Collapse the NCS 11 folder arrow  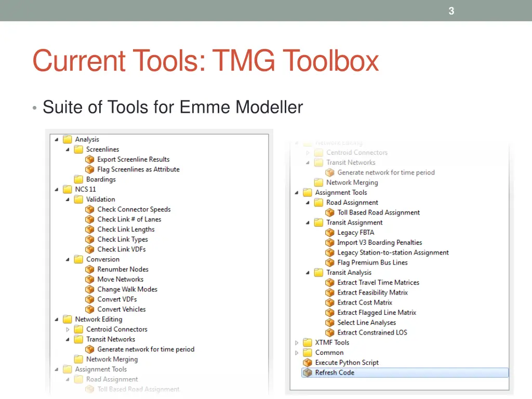57,190
